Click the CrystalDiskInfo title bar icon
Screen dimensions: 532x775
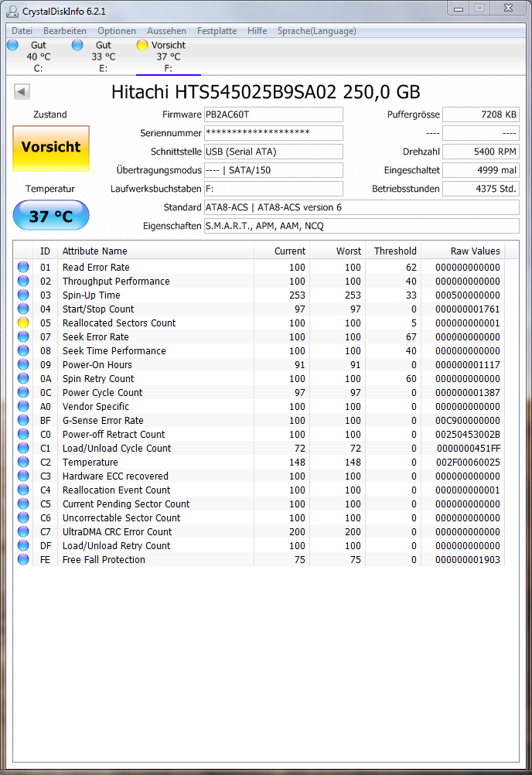pos(12,12)
